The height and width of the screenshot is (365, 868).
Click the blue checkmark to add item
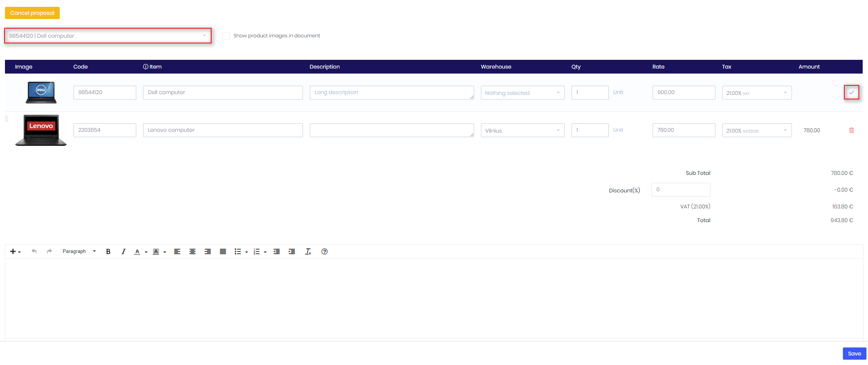pyautogui.click(x=852, y=93)
